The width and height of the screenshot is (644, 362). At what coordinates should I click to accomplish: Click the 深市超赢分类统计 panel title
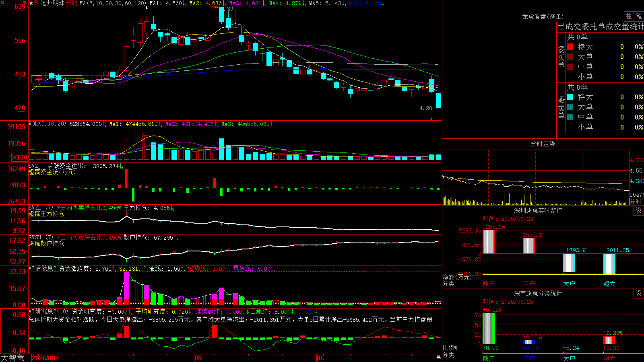(538, 293)
